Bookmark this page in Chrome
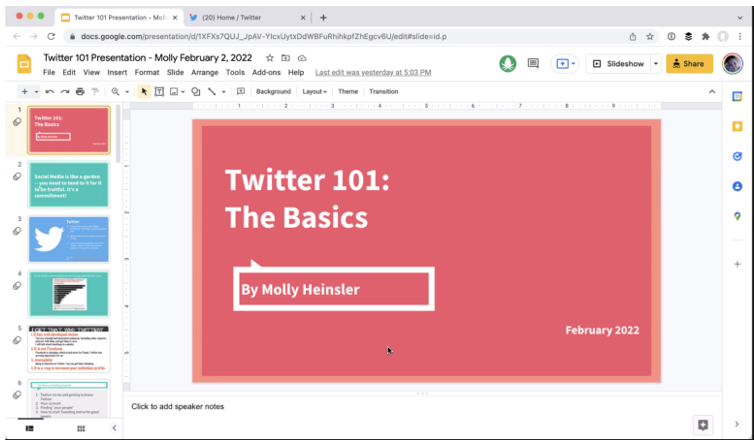The image size is (754, 447). [650, 37]
